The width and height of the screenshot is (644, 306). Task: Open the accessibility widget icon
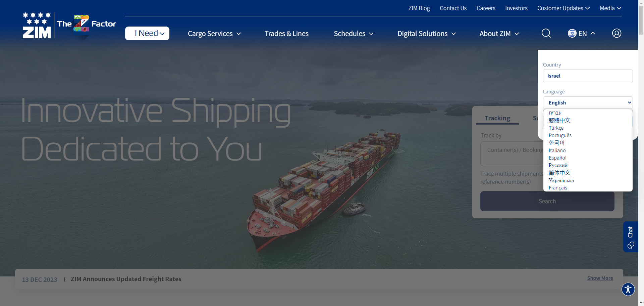(x=628, y=289)
